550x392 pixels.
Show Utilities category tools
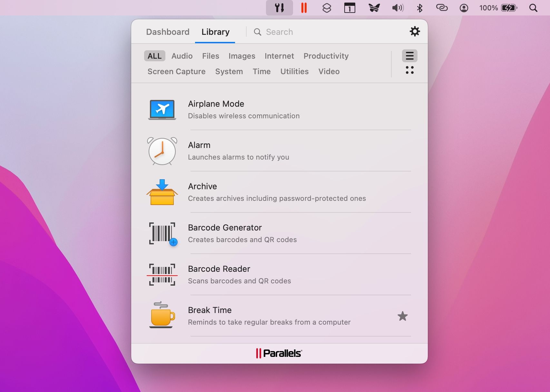tap(294, 71)
